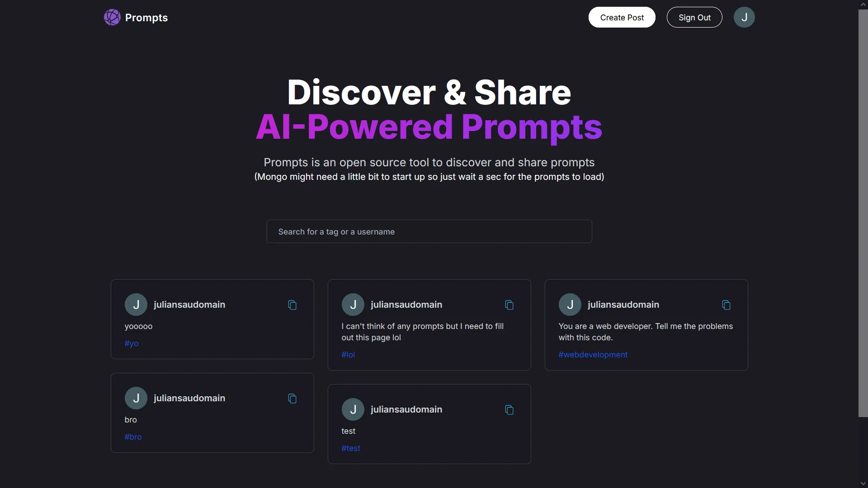The image size is (868, 488).
Task: Click the vertical page scrollbar thumb
Action: (x=863, y=212)
